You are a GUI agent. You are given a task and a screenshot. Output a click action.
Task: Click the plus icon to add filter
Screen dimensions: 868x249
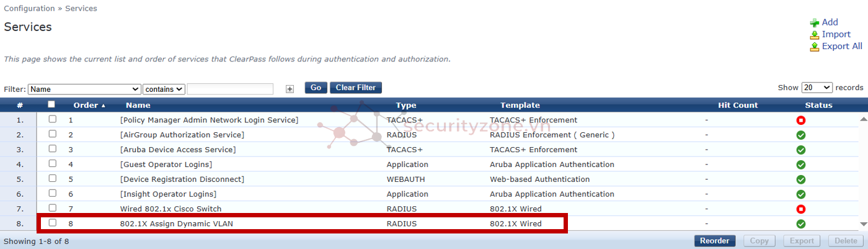(290, 89)
